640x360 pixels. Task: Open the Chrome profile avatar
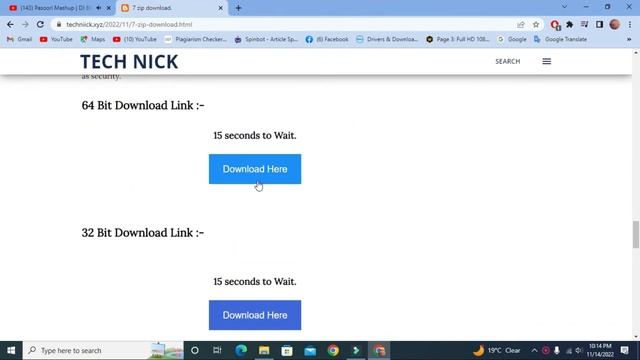tap(615, 24)
